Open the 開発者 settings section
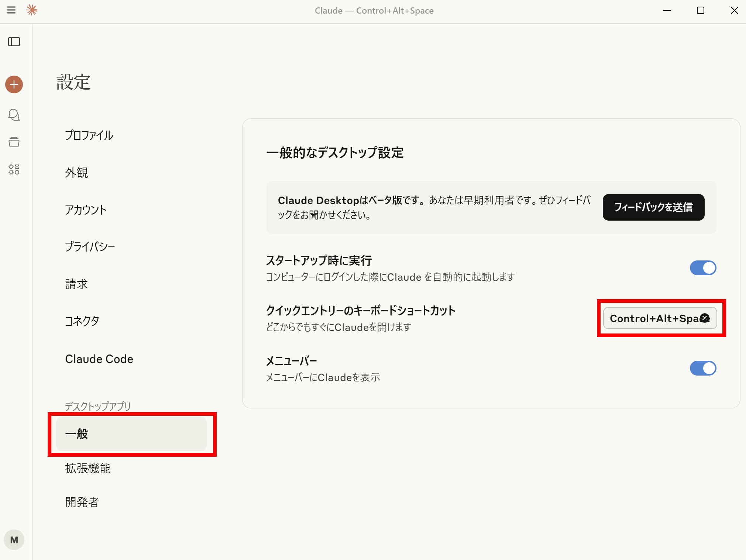This screenshot has width=746, height=560. pos(131,502)
